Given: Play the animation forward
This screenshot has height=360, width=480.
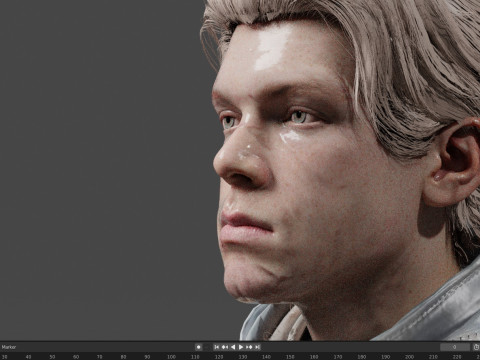Looking at the screenshot, I should click(x=241, y=347).
